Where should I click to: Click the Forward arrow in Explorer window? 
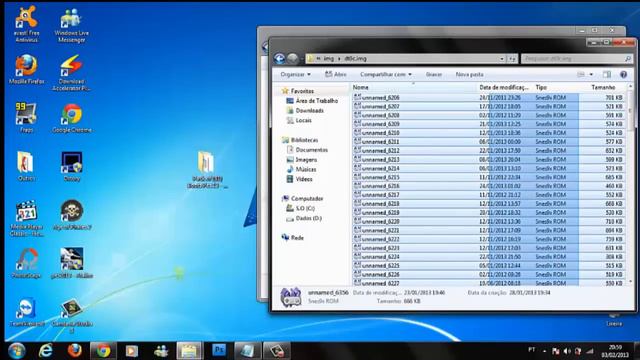pyautogui.click(x=293, y=59)
